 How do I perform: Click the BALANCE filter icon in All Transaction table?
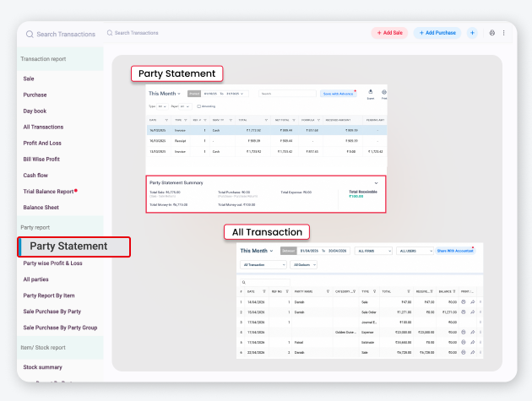point(454,291)
